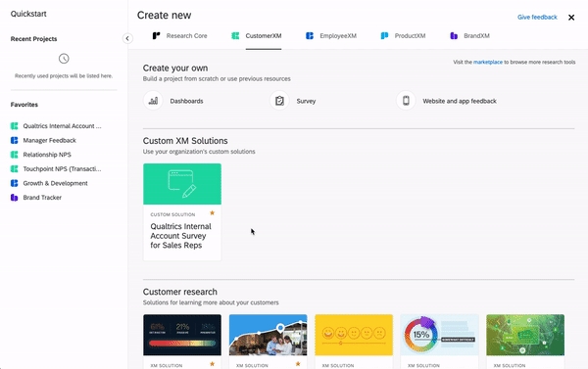Screen dimensions: 588x369
Task: Click the Survey clipboard icon
Action: (x=279, y=101)
